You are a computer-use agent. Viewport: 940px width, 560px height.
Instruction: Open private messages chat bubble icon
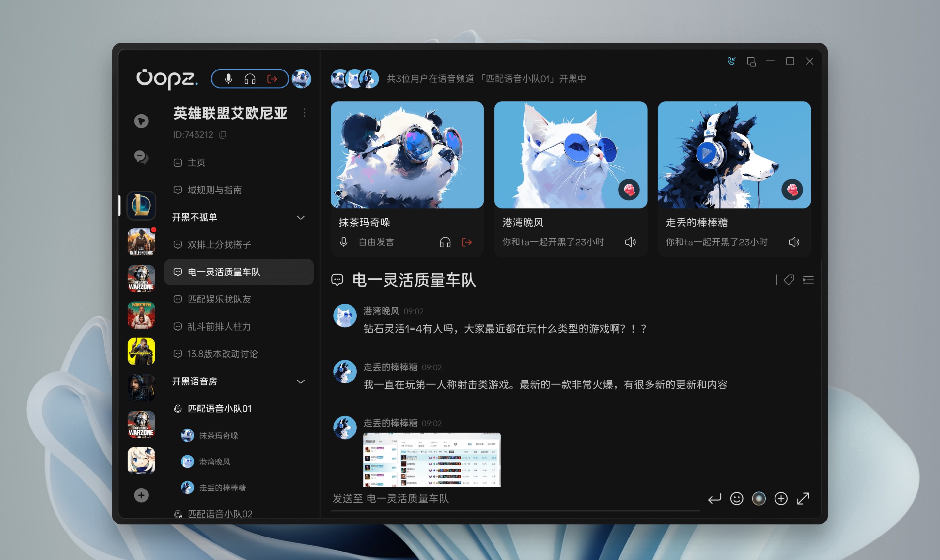point(141,157)
